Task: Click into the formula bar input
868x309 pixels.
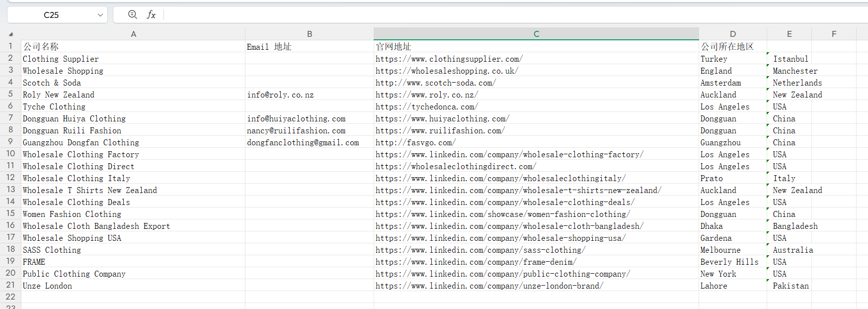Action: click(516, 15)
